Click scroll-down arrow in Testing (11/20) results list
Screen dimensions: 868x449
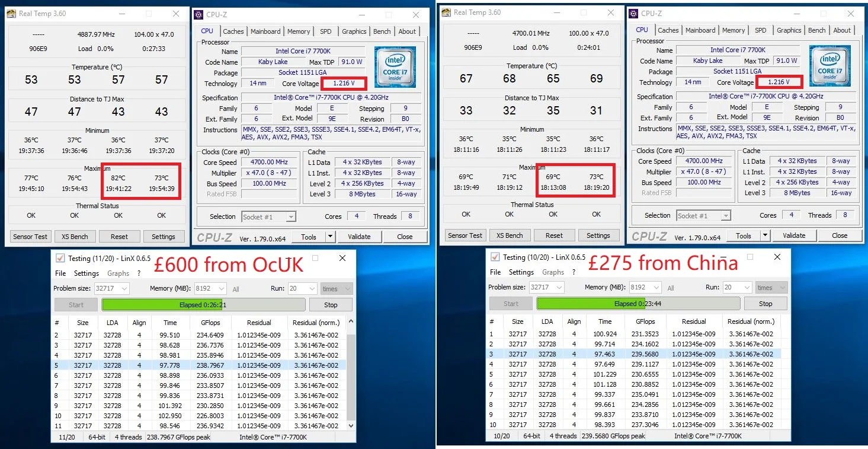pyautogui.click(x=351, y=425)
